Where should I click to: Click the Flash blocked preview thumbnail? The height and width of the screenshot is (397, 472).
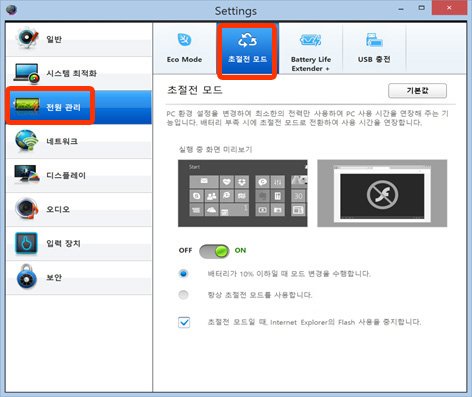click(x=382, y=193)
